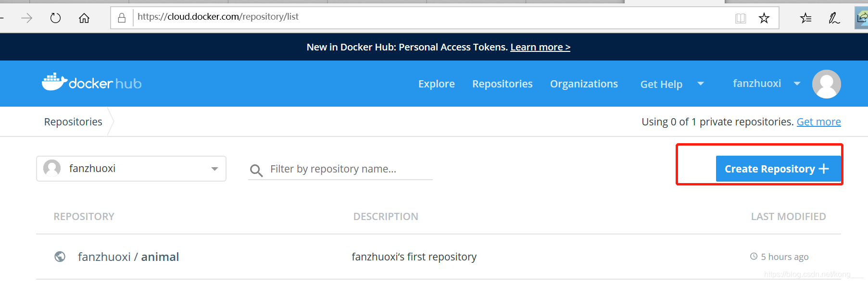868x283 pixels.
Task: Click New in Docker Hub announcement text
Action: pyautogui.click(x=407, y=47)
